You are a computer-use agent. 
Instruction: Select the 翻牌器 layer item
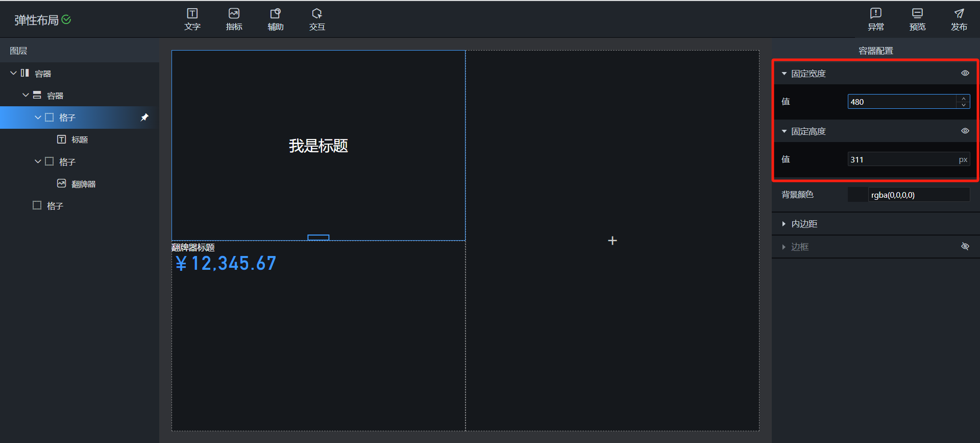[x=83, y=184]
